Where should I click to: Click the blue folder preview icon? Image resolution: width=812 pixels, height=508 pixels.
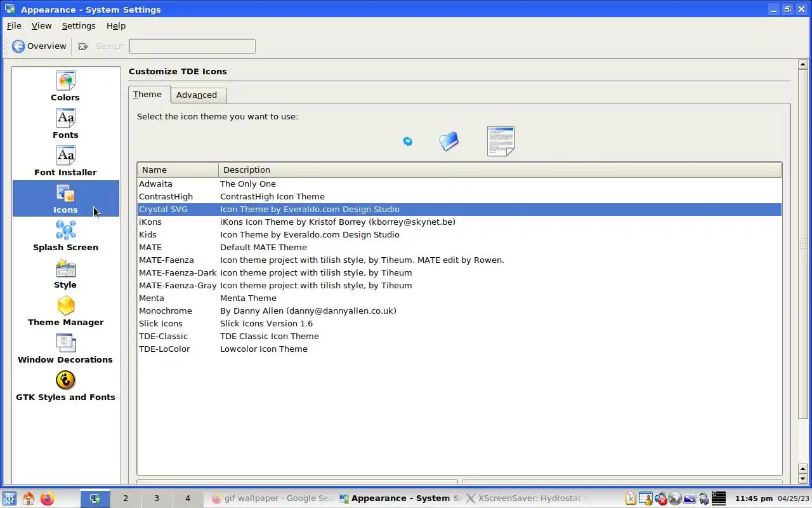click(449, 141)
